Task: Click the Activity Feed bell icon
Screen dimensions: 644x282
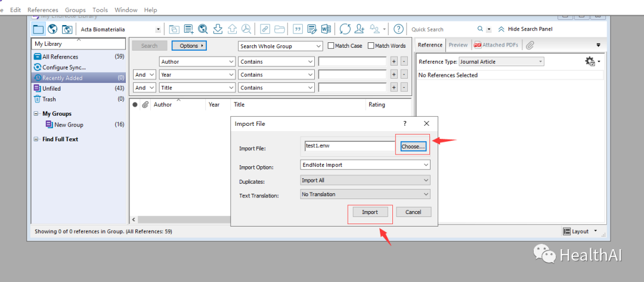Action: (x=374, y=29)
